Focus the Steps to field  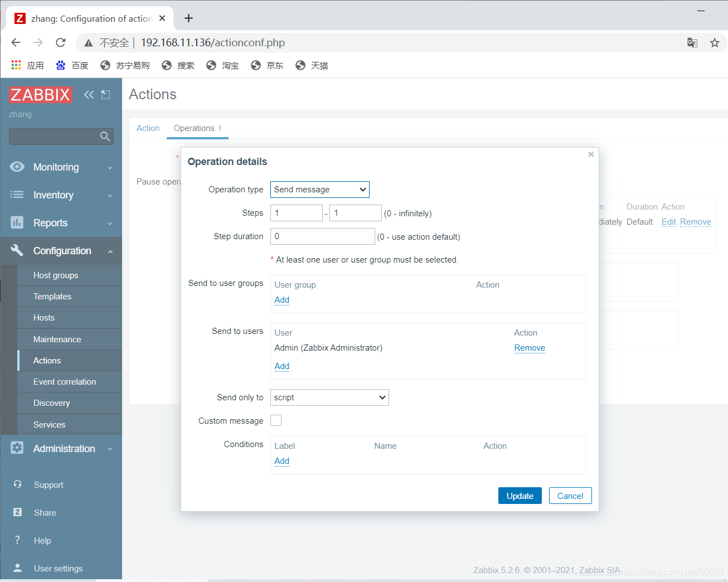coord(356,213)
